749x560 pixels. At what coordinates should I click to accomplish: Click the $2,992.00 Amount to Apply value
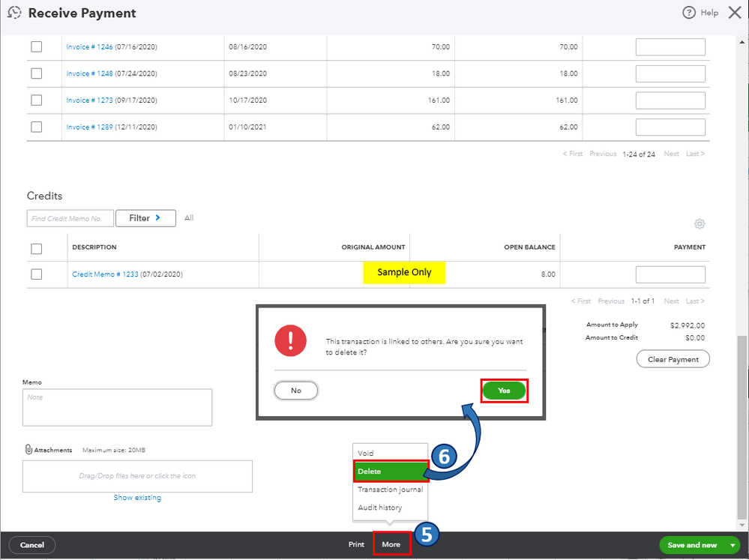pos(688,325)
